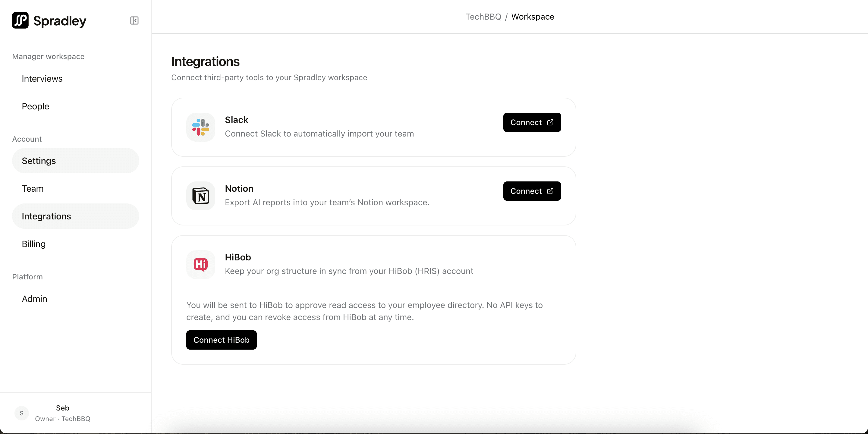Image resolution: width=868 pixels, height=434 pixels.
Task: Click the Seb user avatar
Action: [x=22, y=413]
